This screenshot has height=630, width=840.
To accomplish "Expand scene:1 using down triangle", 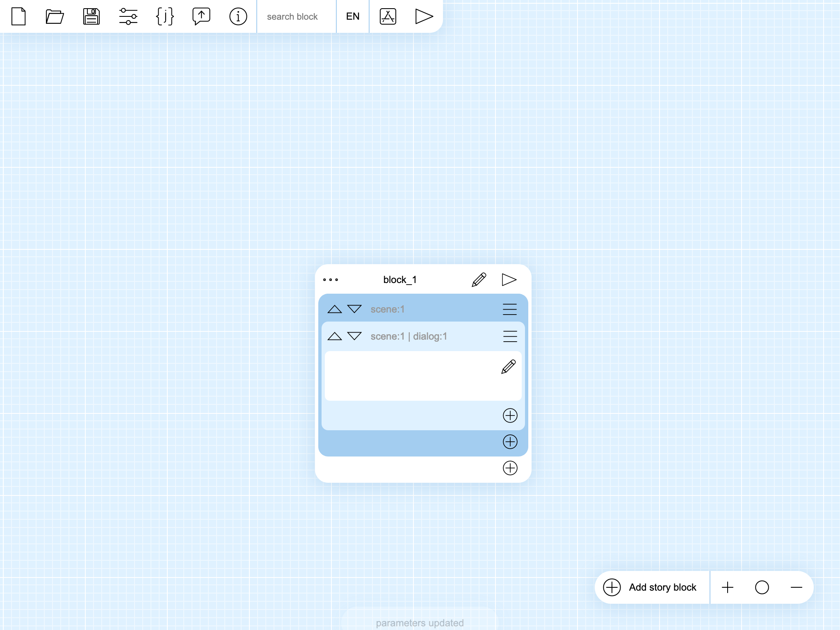I will 355,308.
